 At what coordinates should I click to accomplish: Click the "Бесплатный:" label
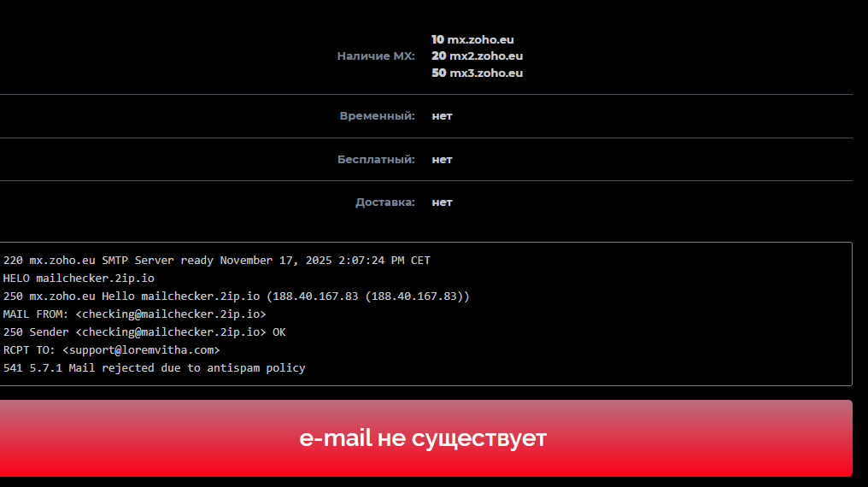tap(376, 160)
